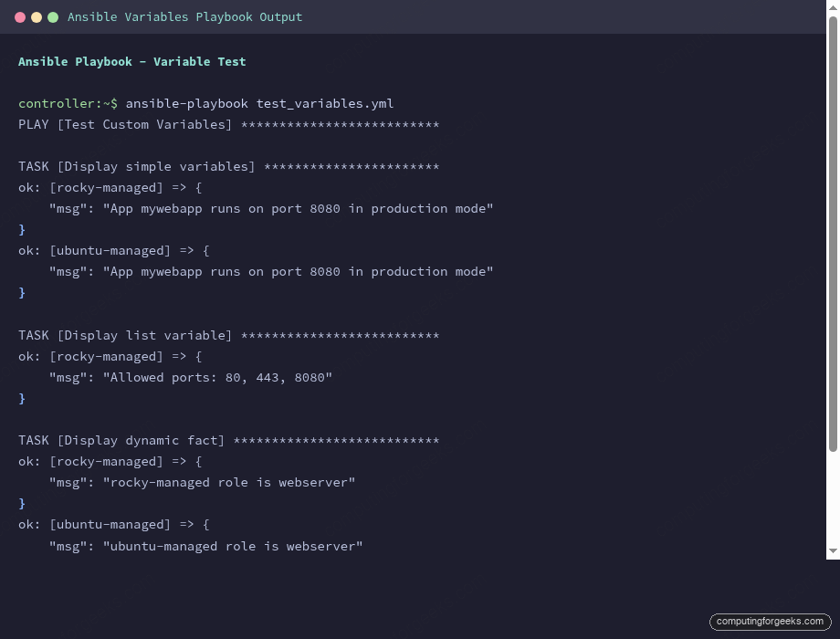The width and height of the screenshot is (840, 639).
Task: Click the Allowed ports 80 443 8080 message
Action: click(x=191, y=377)
